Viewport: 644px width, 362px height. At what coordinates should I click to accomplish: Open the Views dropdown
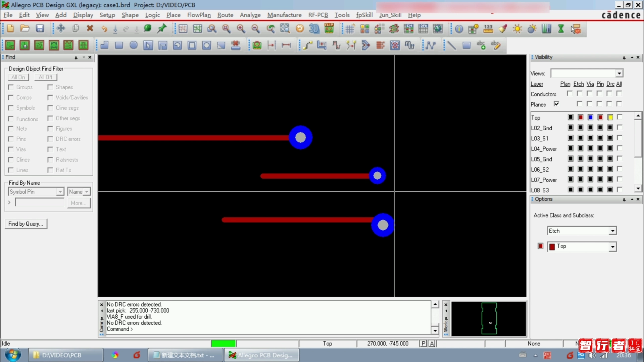click(x=619, y=74)
